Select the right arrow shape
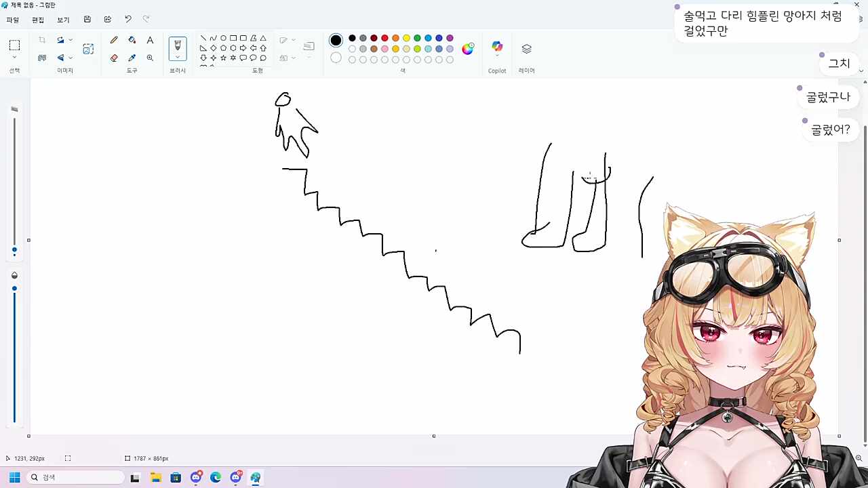This screenshot has width=868, height=488. [243, 48]
